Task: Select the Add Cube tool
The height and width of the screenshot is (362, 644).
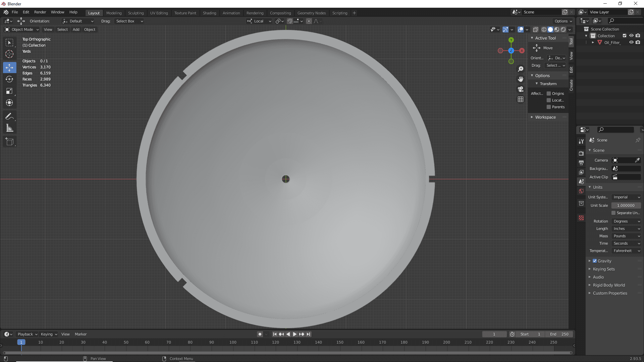Action: pyautogui.click(x=9, y=141)
